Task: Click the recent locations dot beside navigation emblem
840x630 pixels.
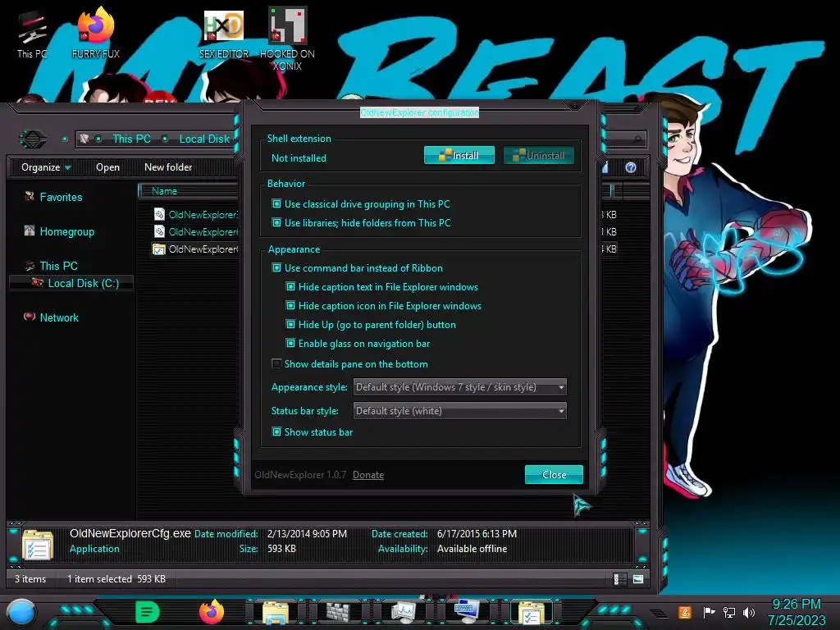Action: click(65, 139)
